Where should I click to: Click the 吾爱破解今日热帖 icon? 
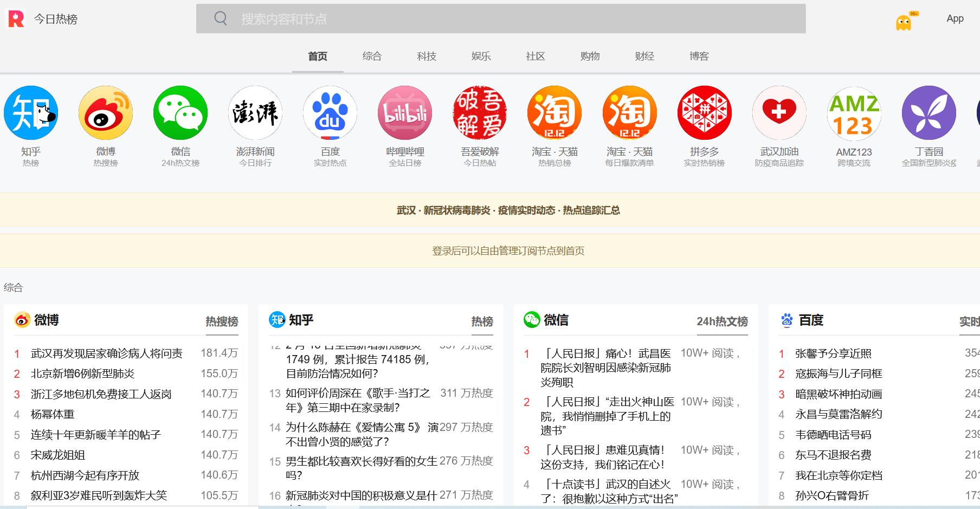(x=479, y=112)
